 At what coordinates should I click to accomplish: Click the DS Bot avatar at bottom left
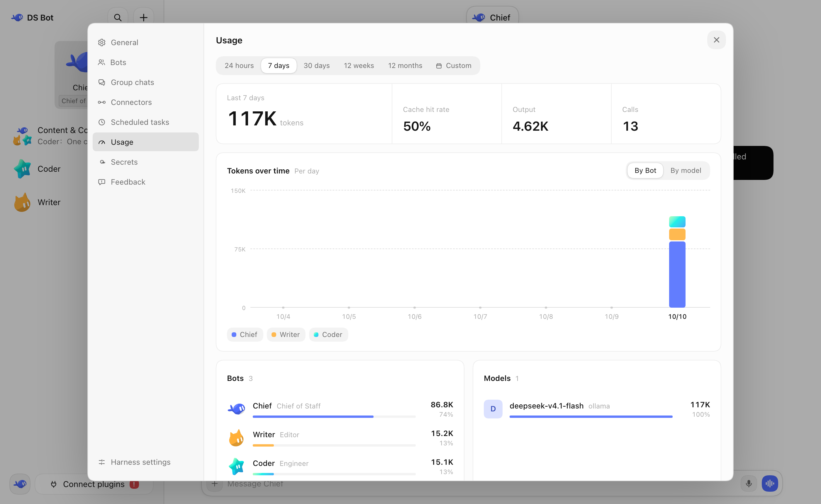(20, 484)
